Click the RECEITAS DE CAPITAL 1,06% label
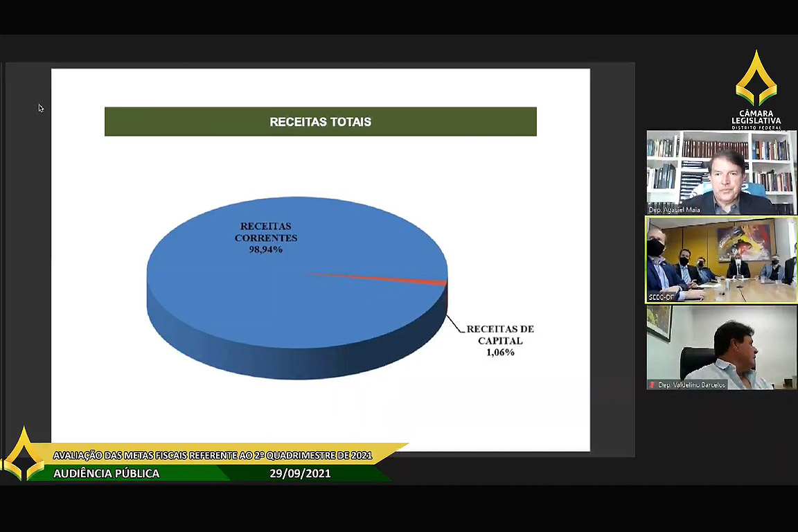 click(499, 340)
